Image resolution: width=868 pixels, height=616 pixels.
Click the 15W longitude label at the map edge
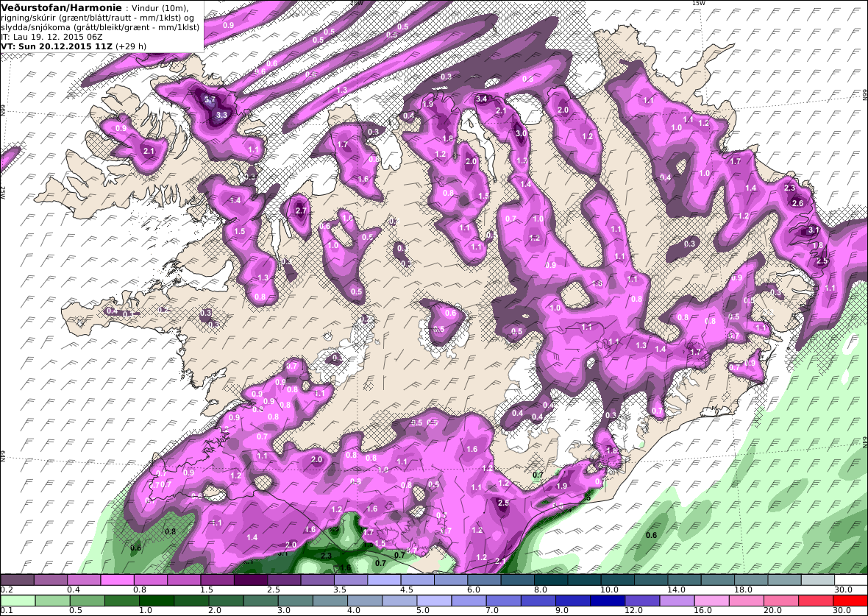pyautogui.click(x=699, y=3)
